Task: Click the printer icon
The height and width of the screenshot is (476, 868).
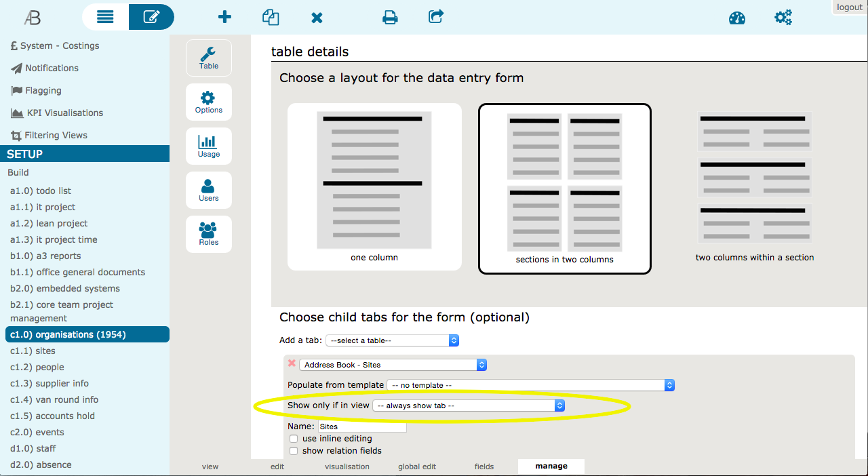Action: (390, 18)
